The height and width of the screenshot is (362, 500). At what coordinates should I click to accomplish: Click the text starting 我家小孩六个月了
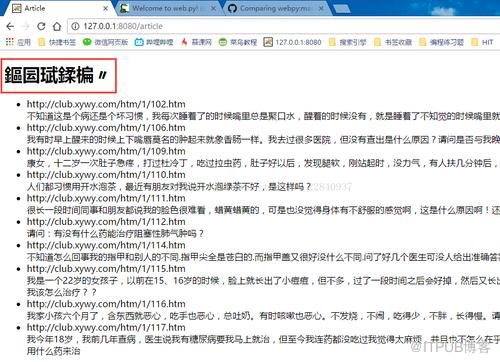(x=263, y=316)
